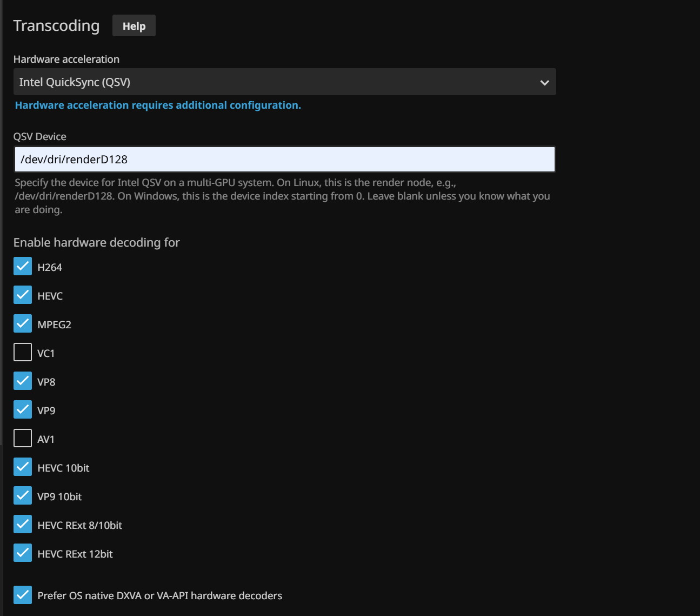
Task: Uncheck HEVC RExt 12bit checkbox
Action: (23, 553)
